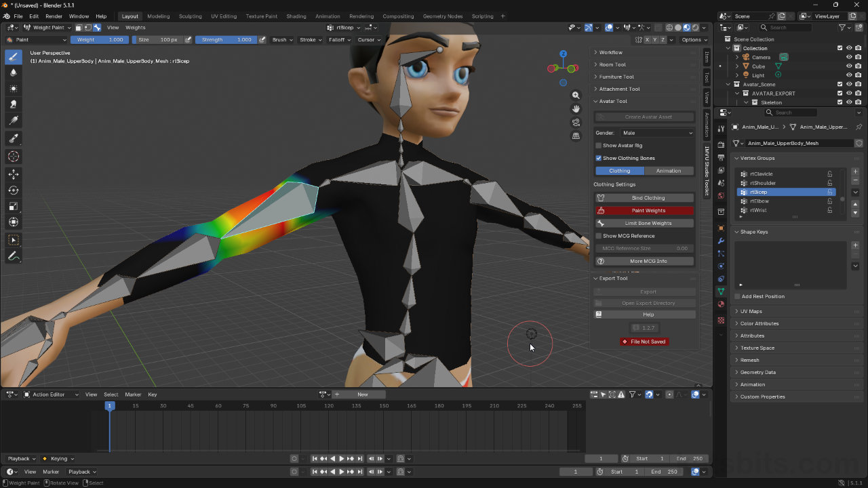Select the Gradient weight tool
Screen dimensions: 868x488
(14, 120)
